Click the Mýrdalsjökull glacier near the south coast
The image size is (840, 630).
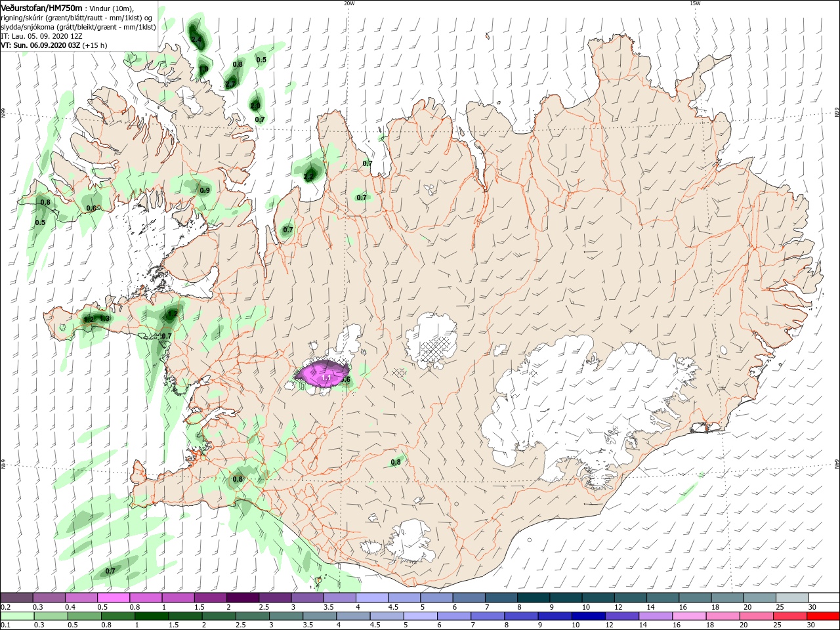tap(411, 541)
